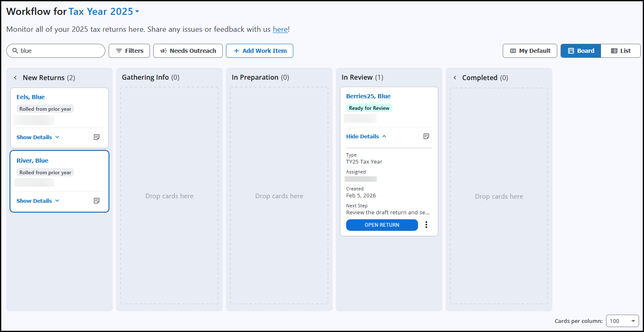Switch to List view
Screen dimensions: 644x332
(621, 51)
